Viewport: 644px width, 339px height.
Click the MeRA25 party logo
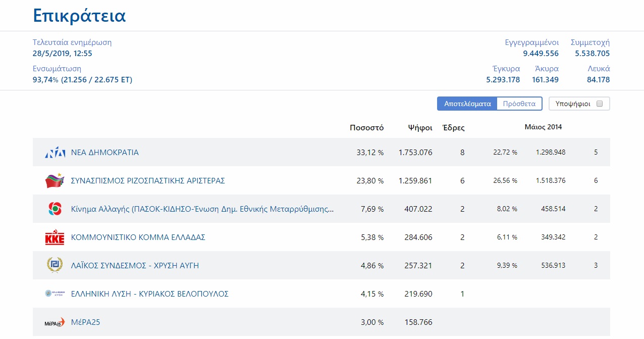(55, 322)
